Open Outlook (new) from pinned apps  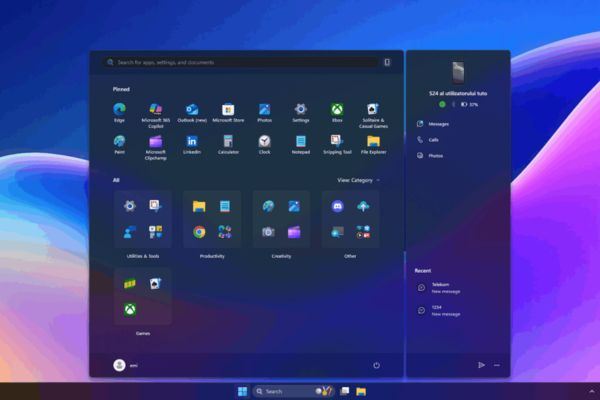[x=192, y=113]
